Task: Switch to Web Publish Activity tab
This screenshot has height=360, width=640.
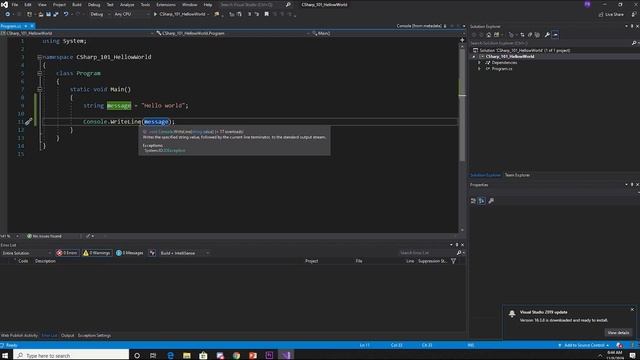Action: click(x=19, y=336)
